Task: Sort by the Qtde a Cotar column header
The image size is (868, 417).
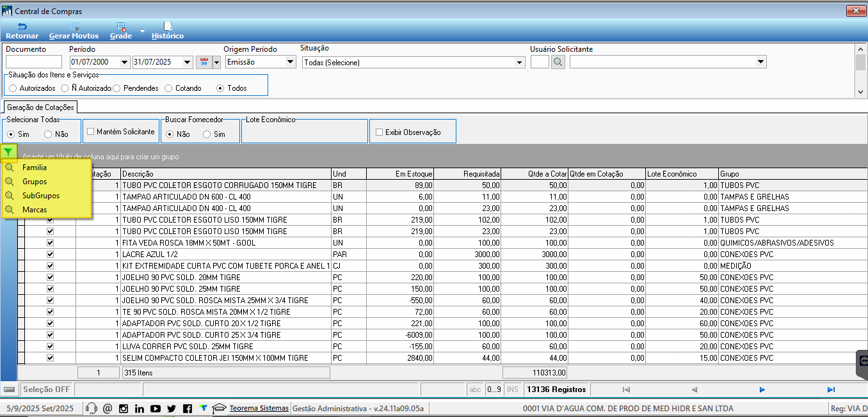Action: click(535, 174)
